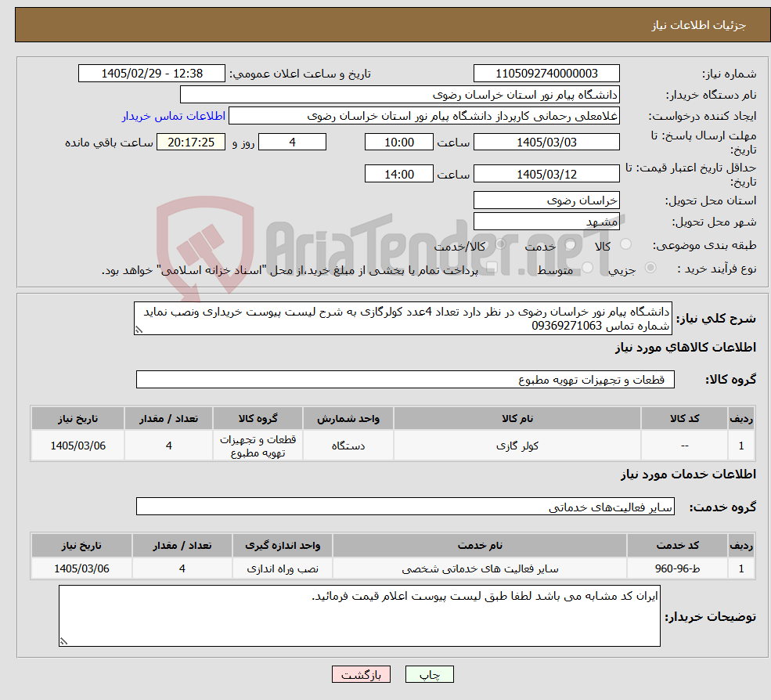Screen dimensions: 771x700
Task: Toggle the treasury bonds payment checkbox
Action: 492,268
